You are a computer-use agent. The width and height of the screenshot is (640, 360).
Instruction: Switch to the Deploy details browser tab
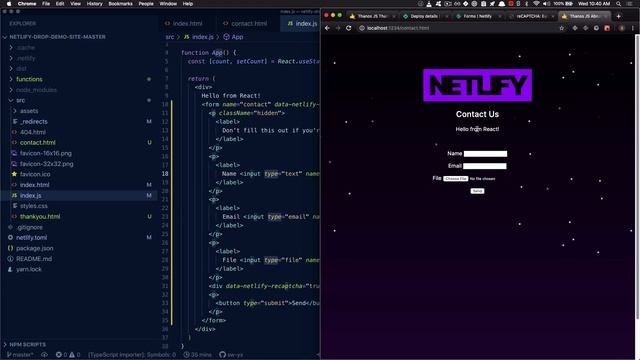click(424, 16)
